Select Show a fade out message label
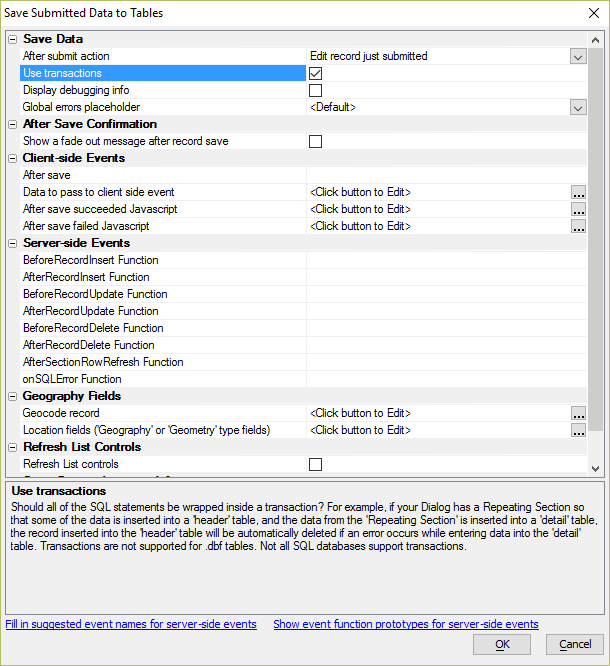The width and height of the screenshot is (610, 666). point(125,141)
